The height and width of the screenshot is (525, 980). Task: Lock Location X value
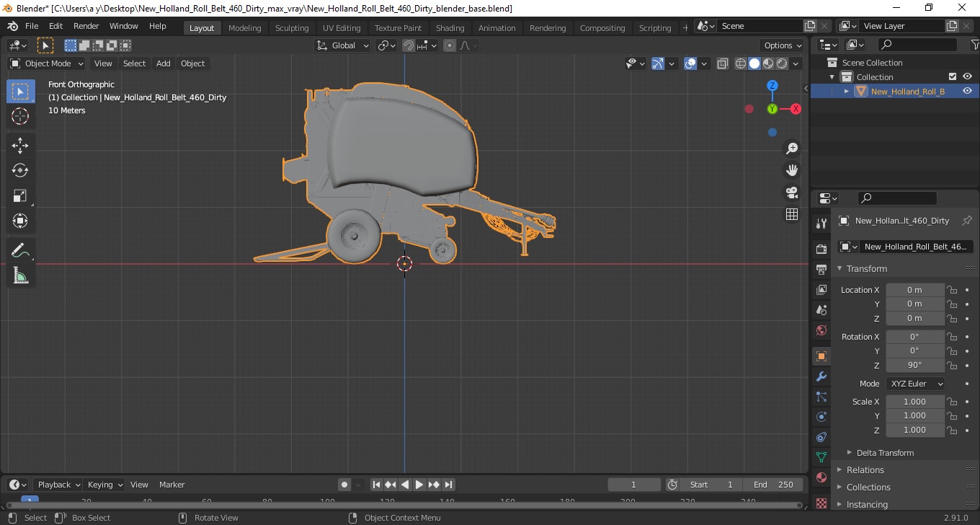pos(952,290)
